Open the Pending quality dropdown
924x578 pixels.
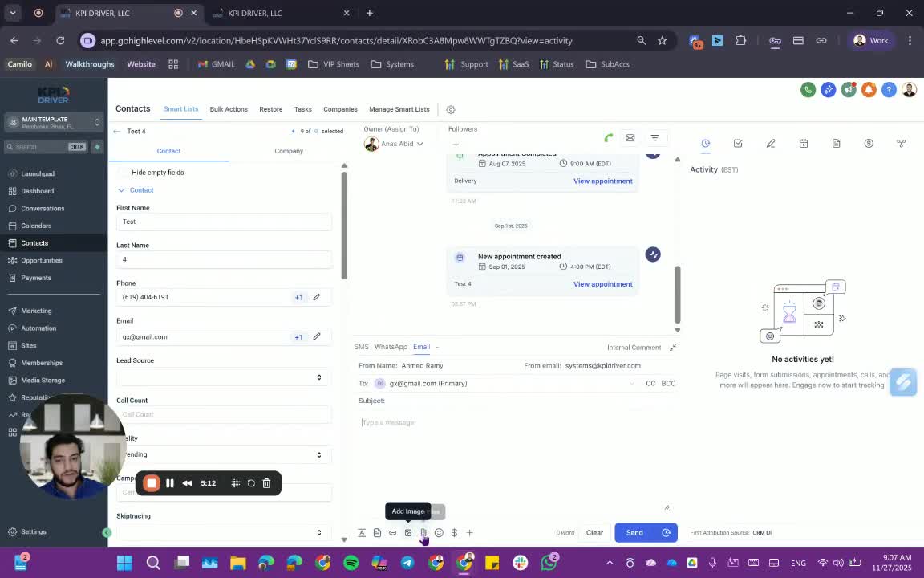(x=224, y=454)
